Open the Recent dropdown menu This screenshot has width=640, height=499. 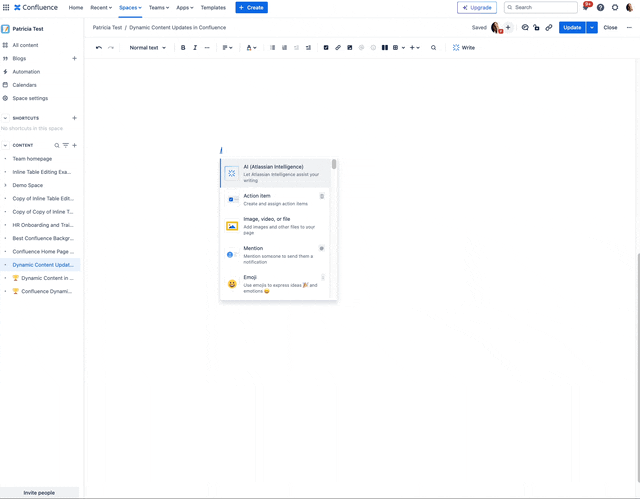(x=101, y=7)
